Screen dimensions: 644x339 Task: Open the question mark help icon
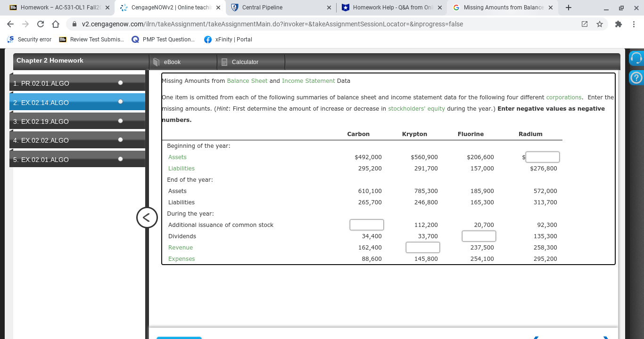pyautogui.click(x=636, y=77)
